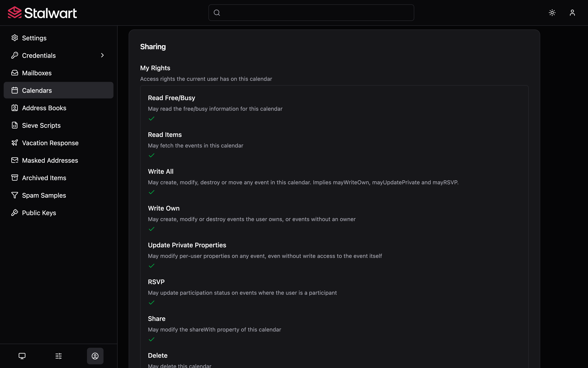Expand the Credentials chevron
This screenshot has height=368, width=588.
[102, 55]
